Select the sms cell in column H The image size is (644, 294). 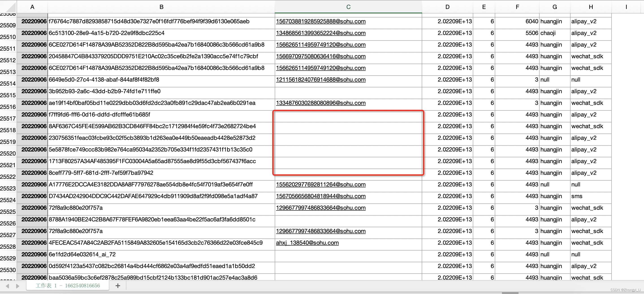click(x=591, y=198)
